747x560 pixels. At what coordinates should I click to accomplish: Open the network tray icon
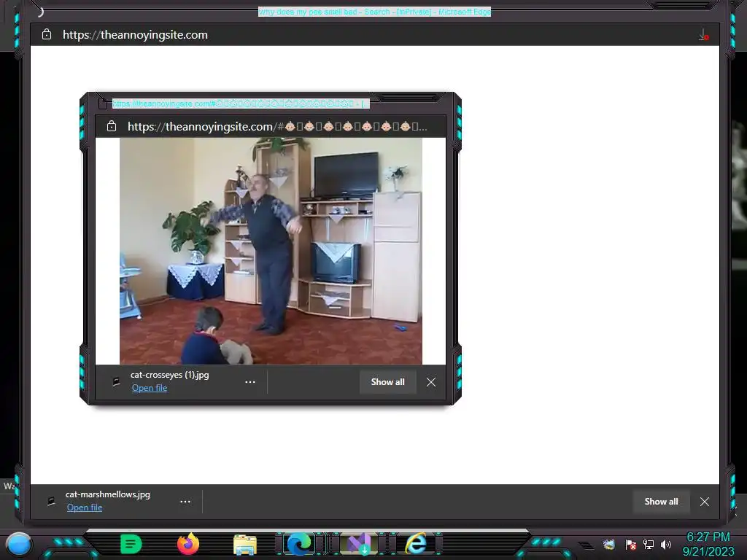pyautogui.click(x=649, y=544)
